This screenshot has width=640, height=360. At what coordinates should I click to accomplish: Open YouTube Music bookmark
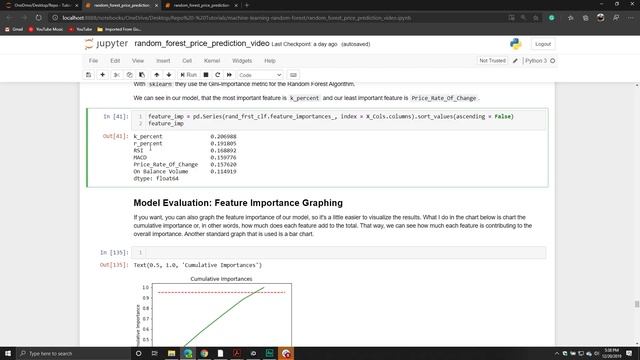point(46,29)
